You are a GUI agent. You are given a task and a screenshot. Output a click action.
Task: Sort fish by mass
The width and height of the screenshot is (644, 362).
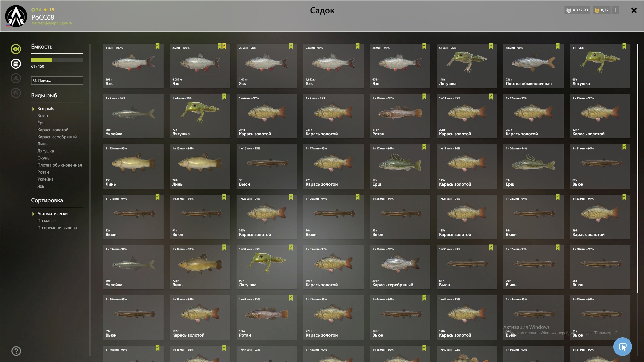(47, 221)
